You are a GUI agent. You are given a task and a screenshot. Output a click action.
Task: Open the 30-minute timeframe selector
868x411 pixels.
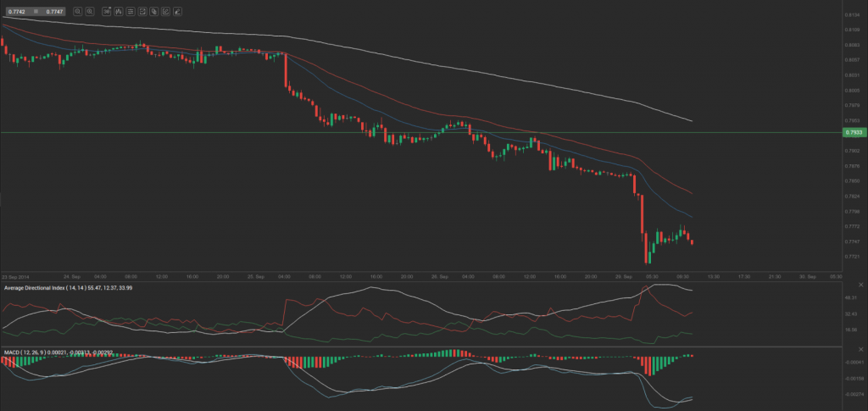tap(106, 11)
